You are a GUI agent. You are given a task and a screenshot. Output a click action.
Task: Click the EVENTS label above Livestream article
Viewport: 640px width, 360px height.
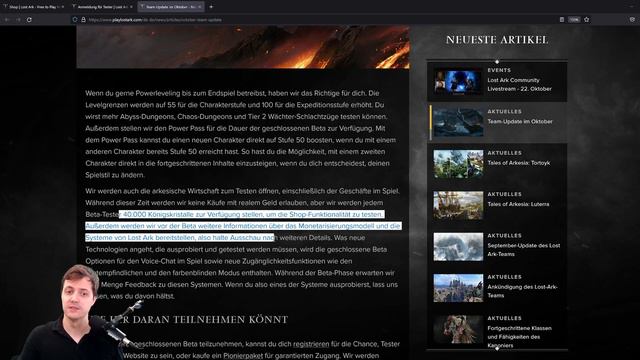[x=499, y=70]
